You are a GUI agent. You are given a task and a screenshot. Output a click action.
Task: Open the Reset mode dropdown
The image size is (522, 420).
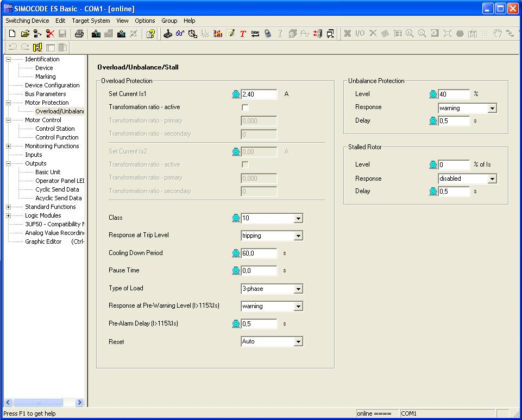(298, 341)
